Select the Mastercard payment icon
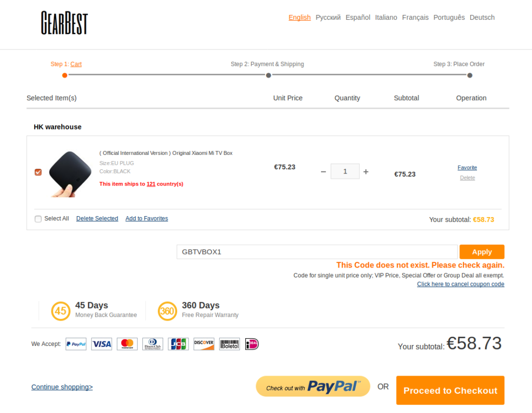Viewport: 532px width, 413px height. coord(127,344)
